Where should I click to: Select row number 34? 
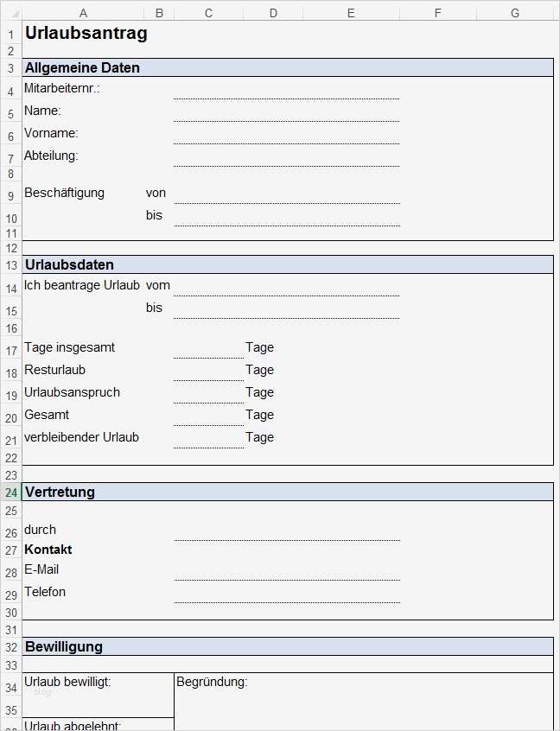coord(10,686)
